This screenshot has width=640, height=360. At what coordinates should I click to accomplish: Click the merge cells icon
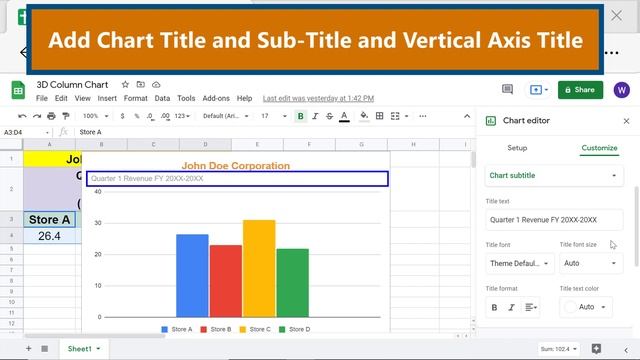[395, 116]
